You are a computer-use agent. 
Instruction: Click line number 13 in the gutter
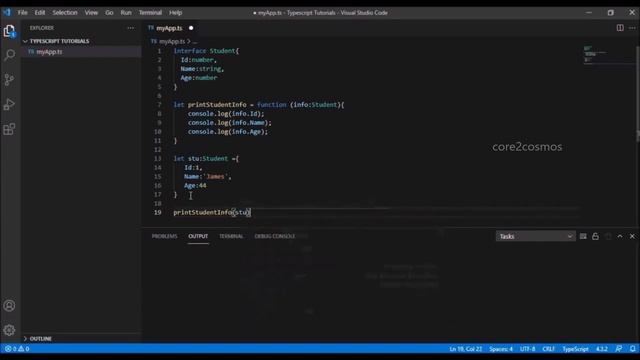point(158,158)
